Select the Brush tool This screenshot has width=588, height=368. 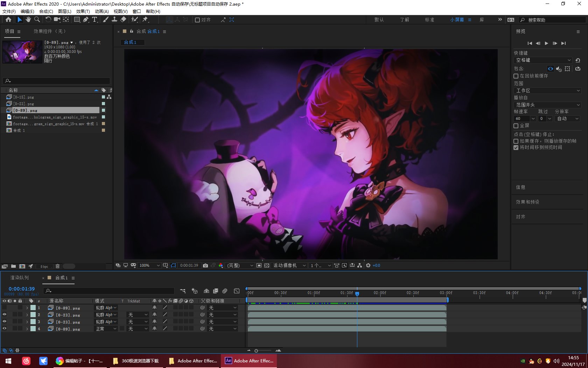point(106,20)
